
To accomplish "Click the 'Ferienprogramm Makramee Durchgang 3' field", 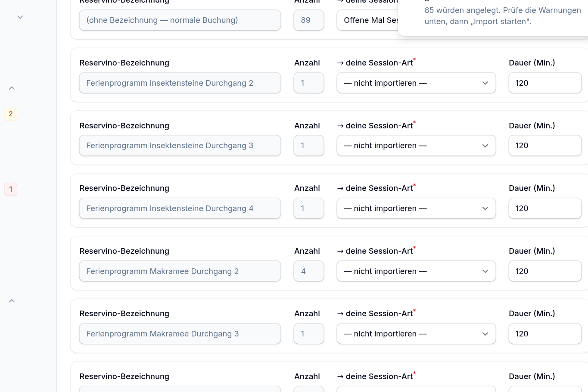I will click(180, 334).
